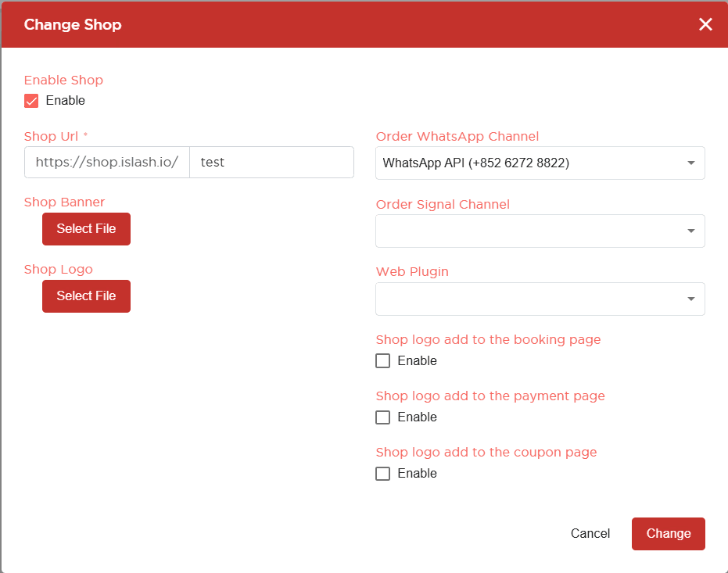Enable shop logo on the coupon page
The image size is (728, 573).
point(382,474)
